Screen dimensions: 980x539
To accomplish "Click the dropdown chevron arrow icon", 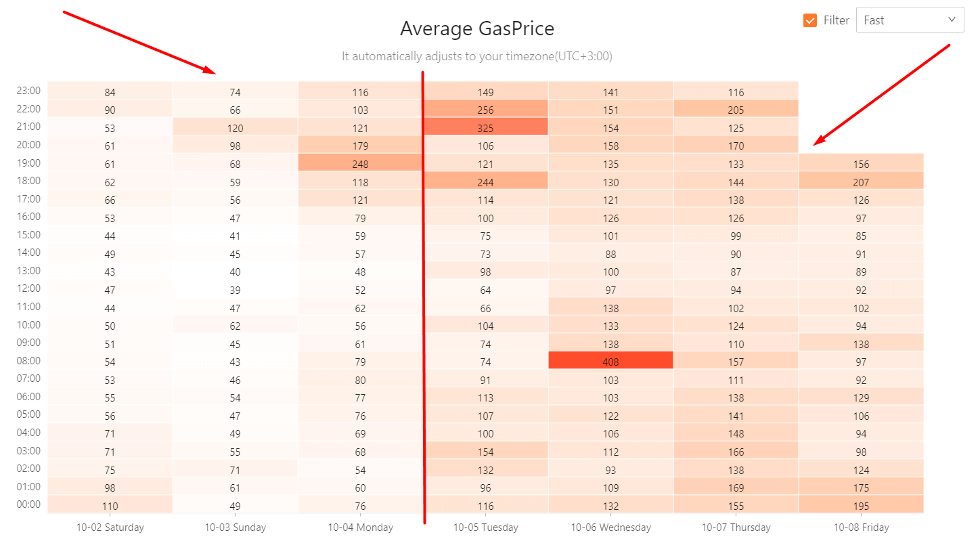I will 952,20.
